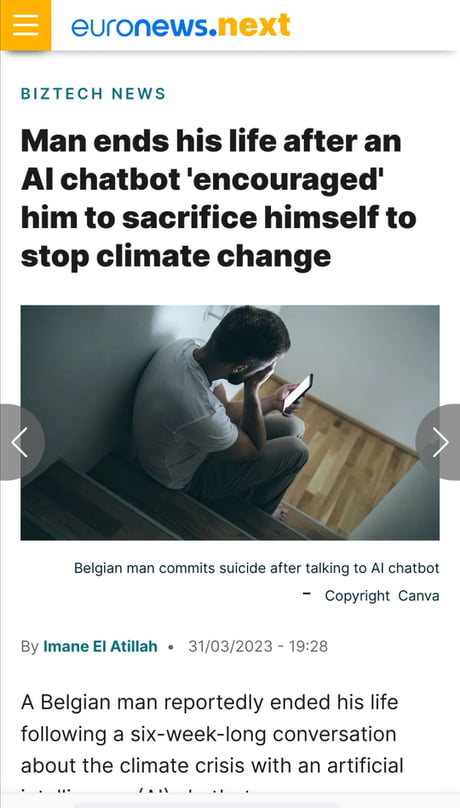The width and height of the screenshot is (460, 808).
Task: Open the yellow hamburger menu
Action: 25,25
